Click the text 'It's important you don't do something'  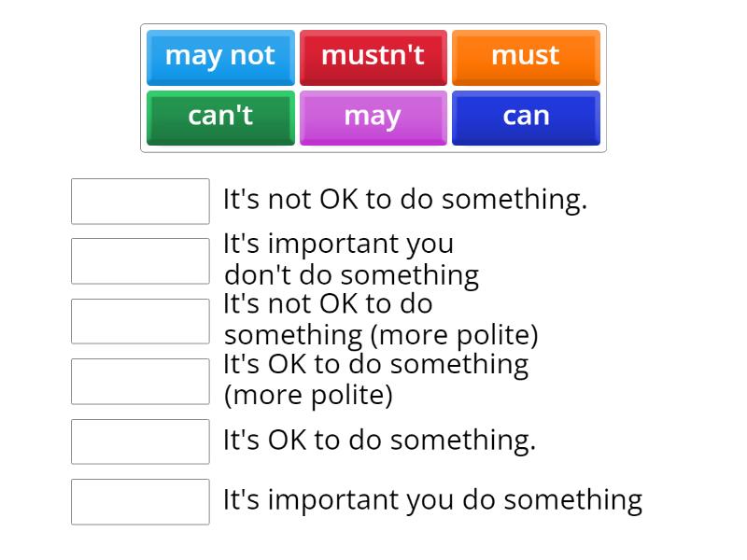coord(351,259)
